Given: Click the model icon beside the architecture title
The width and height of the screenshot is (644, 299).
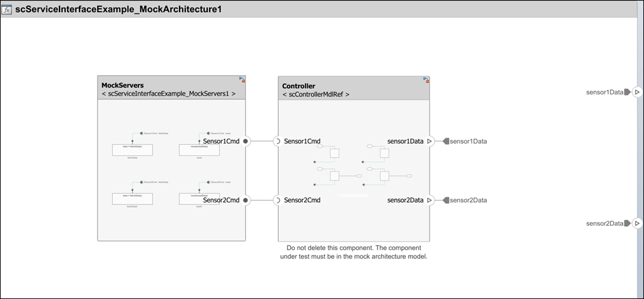Looking at the screenshot, I should (8, 9).
